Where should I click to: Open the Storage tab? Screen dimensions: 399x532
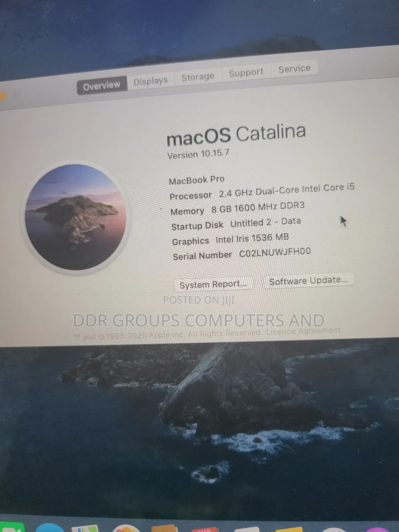click(198, 77)
